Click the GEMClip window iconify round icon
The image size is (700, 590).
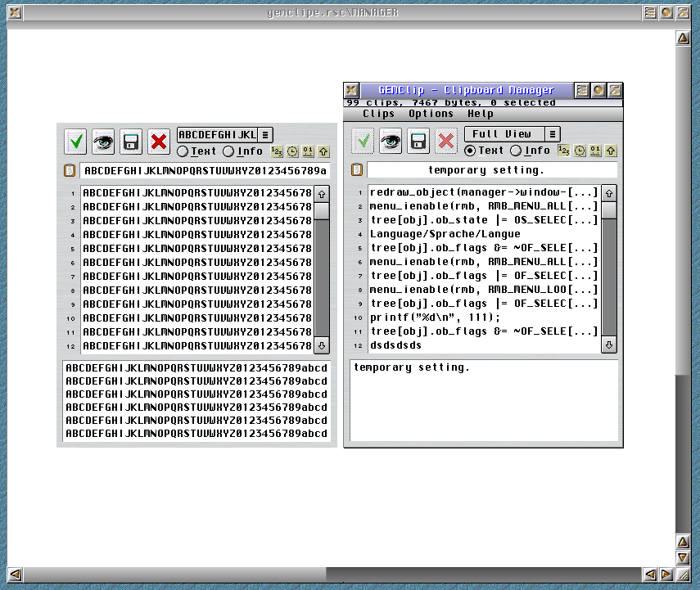click(598, 91)
